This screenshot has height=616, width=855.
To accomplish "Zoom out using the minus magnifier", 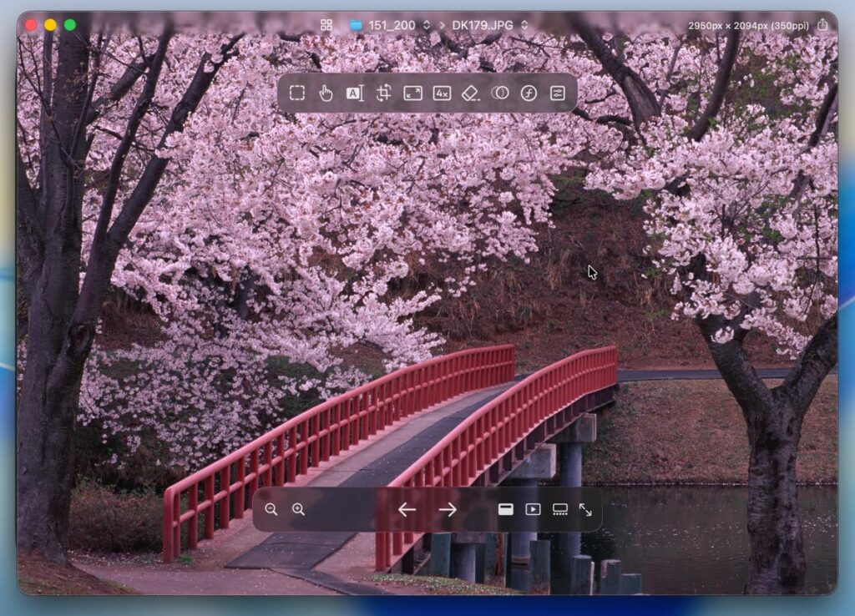I will pos(271,509).
